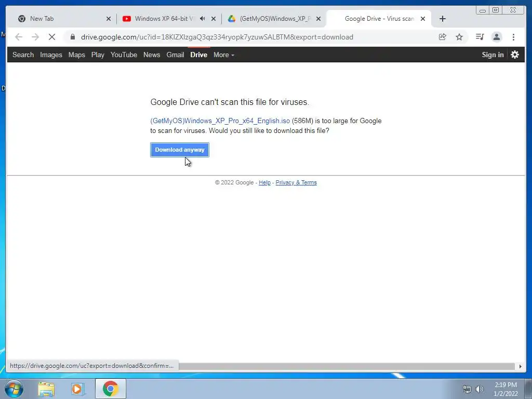This screenshot has height=399, width=532.
Task: Open the Help link in footer
Action: click(x=264, y=182)
